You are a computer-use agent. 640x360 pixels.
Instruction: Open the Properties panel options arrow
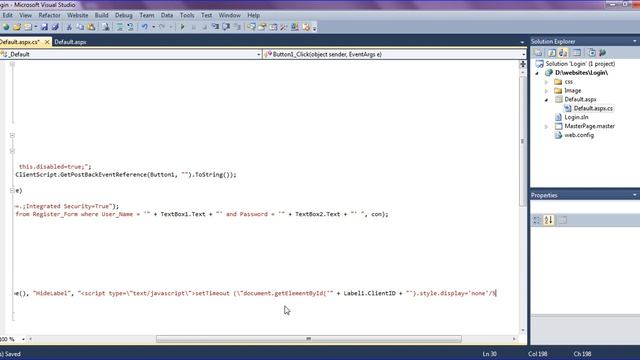[635, 195]
